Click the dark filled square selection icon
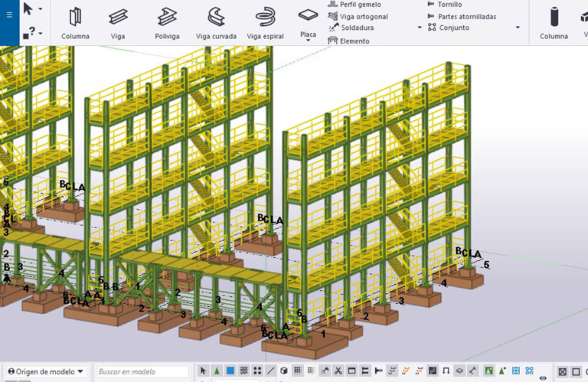588x382 pixels. point(433,371)
